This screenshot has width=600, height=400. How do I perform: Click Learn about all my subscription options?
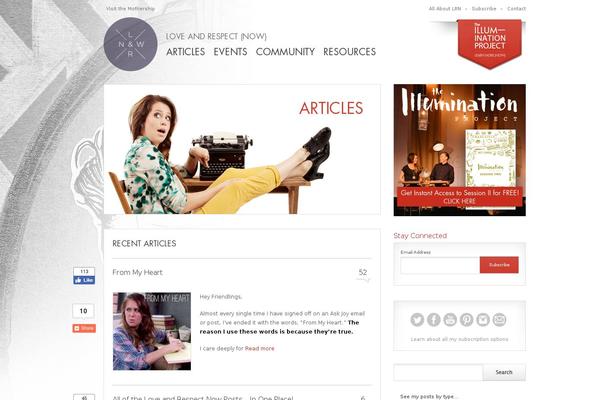pyautogui.click(x=460, y=339)
